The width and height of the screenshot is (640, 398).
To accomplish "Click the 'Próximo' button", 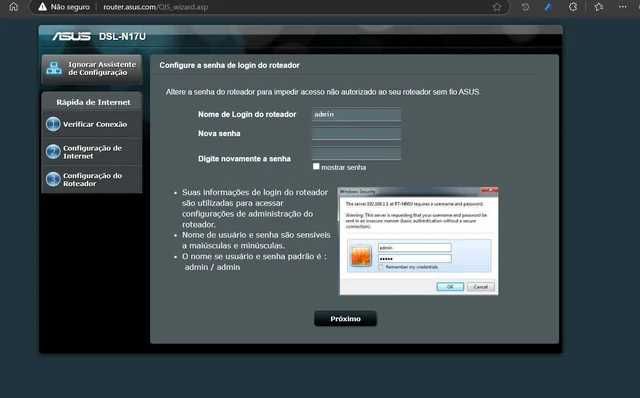I will coord(345,319).
